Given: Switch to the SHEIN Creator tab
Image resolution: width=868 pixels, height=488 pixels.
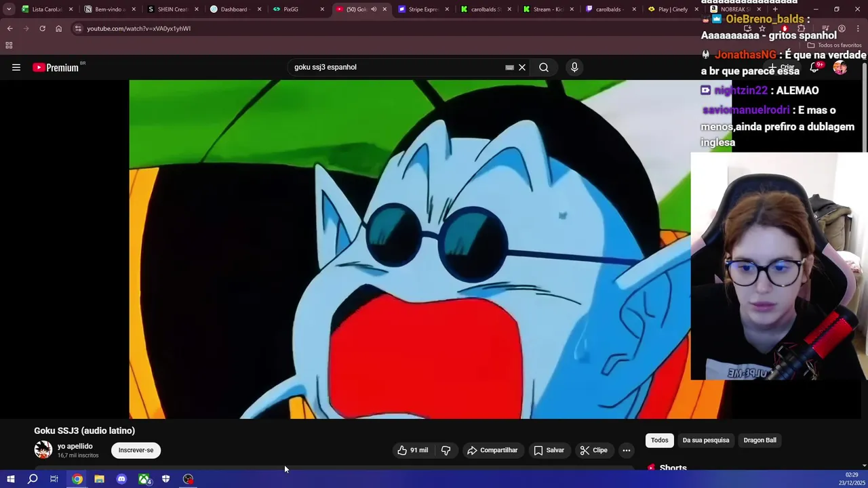Looking at the screenshot, I should (172, 9).
